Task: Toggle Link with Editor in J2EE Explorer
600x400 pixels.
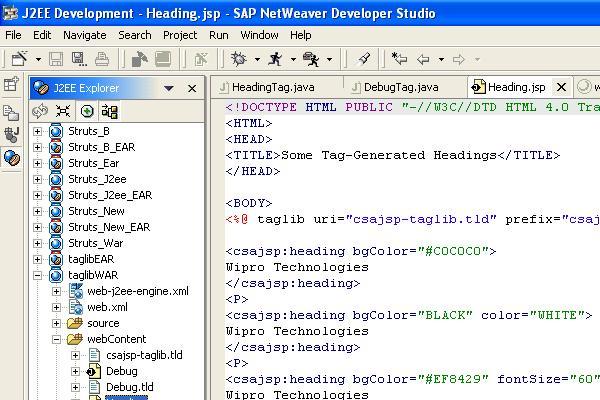Action: pos(40,111)
